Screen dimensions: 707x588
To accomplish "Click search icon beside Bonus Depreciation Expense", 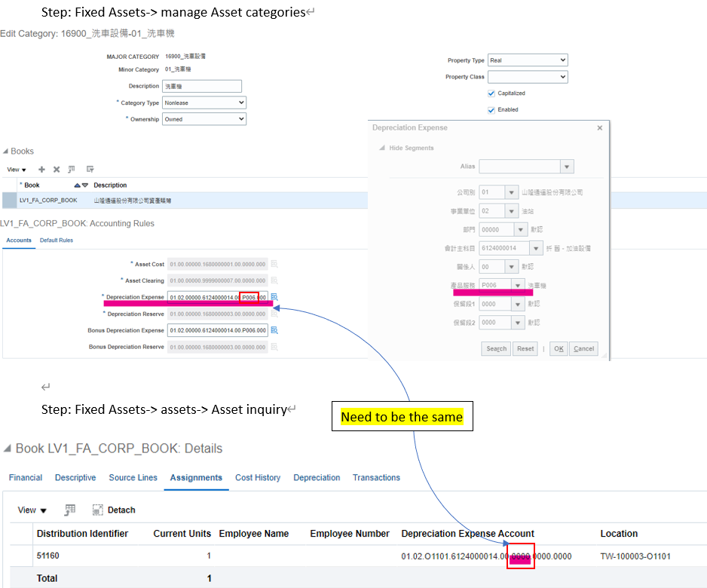I will pyautogui.click(x=274, y=330).
